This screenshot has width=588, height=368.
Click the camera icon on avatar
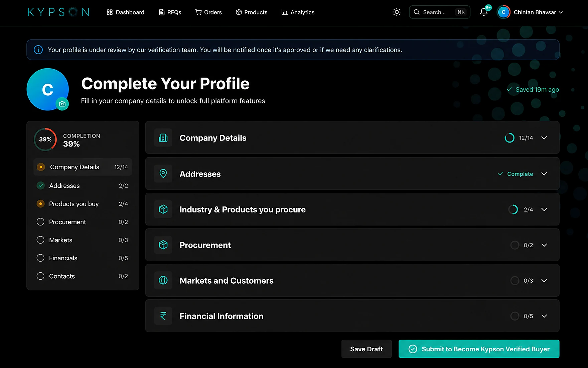[62, 104]
